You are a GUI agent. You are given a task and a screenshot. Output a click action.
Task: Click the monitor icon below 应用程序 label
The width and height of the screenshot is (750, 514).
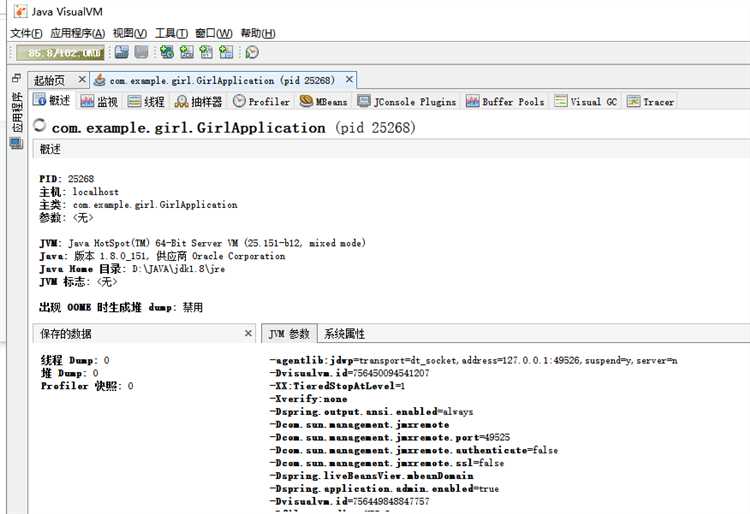[x=16, y=143]
